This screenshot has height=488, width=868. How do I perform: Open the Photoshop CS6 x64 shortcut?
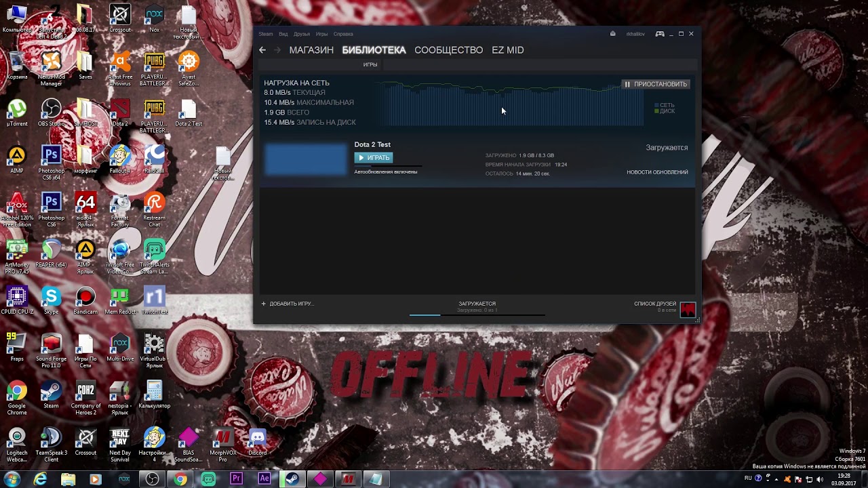click(51, 162)
